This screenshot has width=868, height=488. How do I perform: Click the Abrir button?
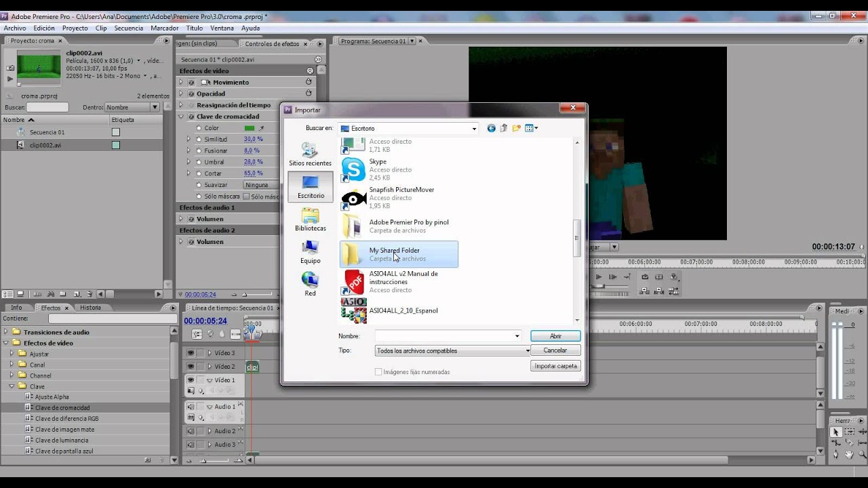click(x=555, y=336)
